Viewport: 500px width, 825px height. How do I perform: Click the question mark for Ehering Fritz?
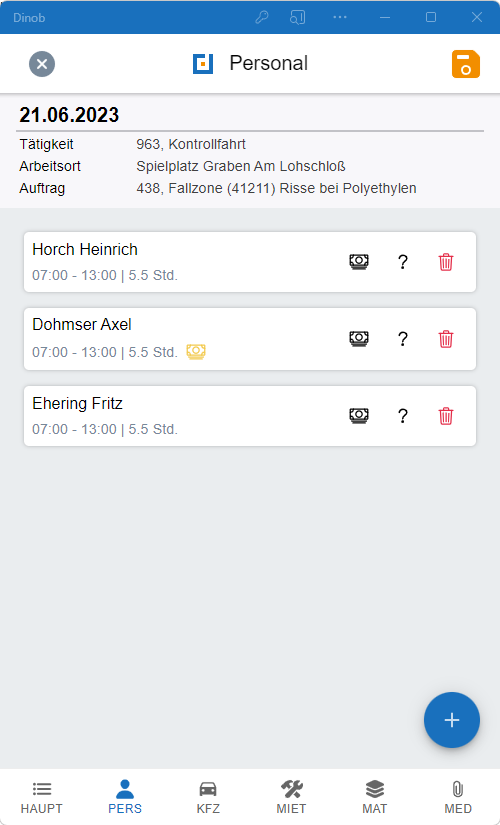pos(403,416)
